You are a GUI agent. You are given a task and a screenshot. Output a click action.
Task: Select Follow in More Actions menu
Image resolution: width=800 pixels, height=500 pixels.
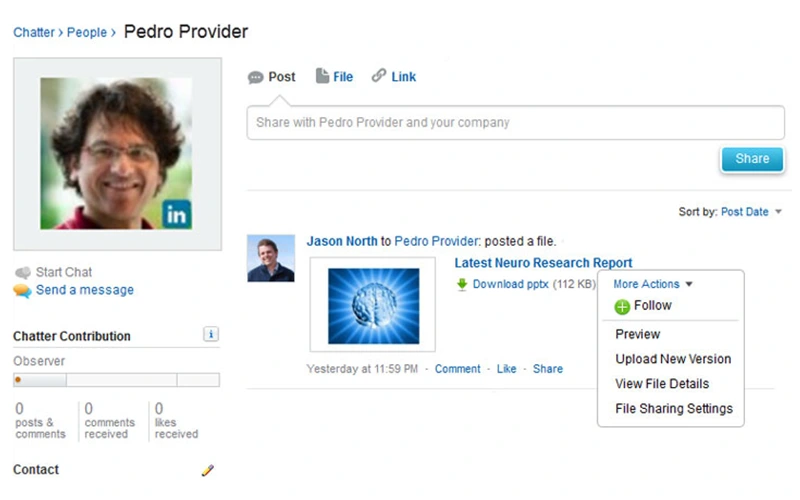click(x=643, y=306)
